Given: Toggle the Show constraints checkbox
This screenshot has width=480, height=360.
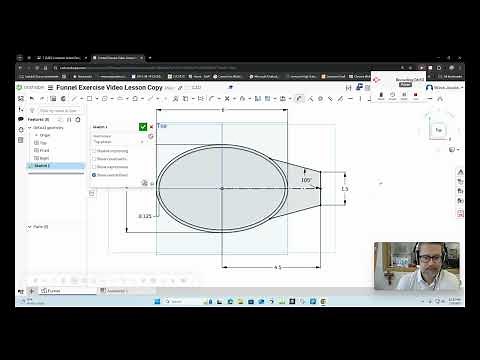Looking at the screenshot, I should point(94,159).
